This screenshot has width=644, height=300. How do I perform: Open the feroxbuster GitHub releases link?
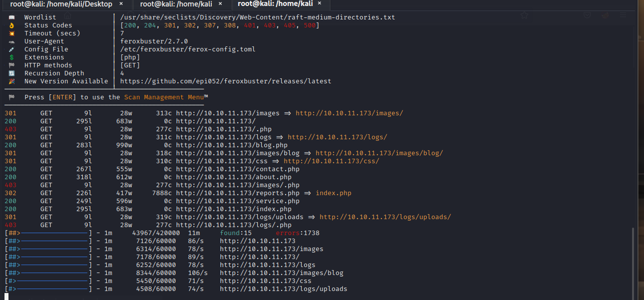tap(225, 81)
